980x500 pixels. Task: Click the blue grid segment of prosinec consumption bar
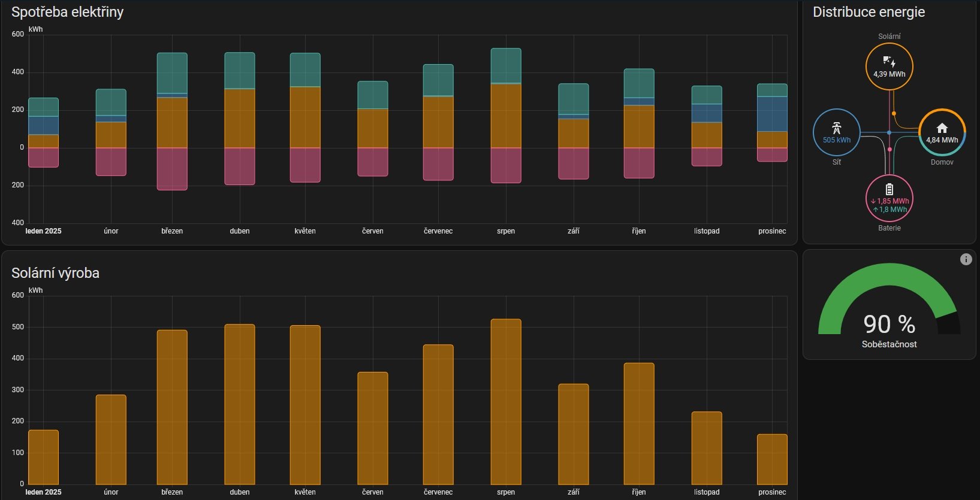[x=772, y=114]
